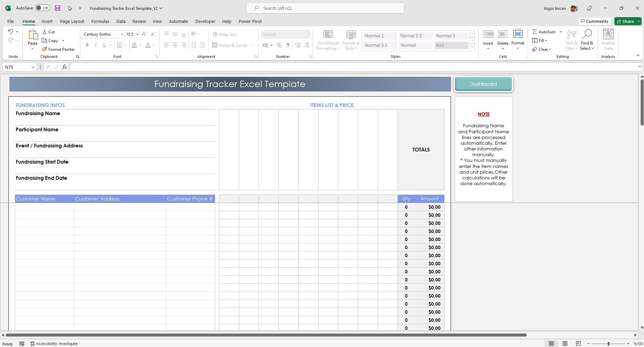Open the font size dropdown

coord(137,34)
